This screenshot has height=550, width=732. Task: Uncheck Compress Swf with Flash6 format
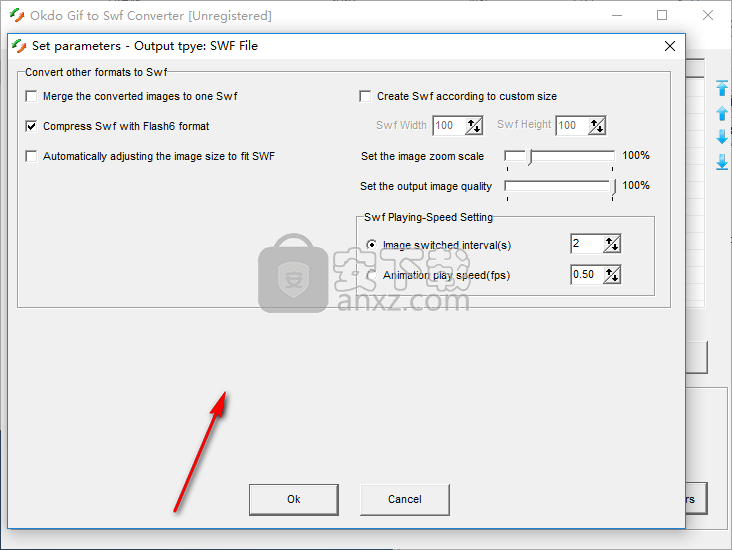[31, 126]
